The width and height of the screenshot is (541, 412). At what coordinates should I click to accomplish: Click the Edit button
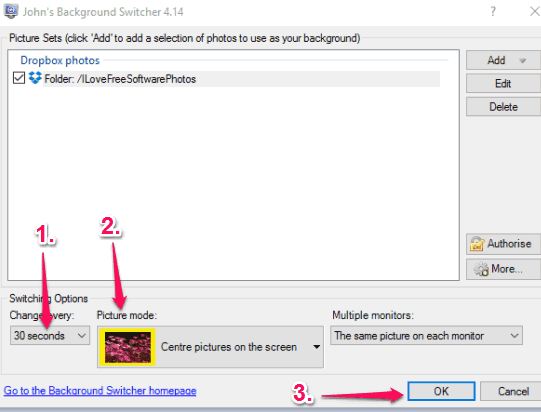[x=503, y=84]
